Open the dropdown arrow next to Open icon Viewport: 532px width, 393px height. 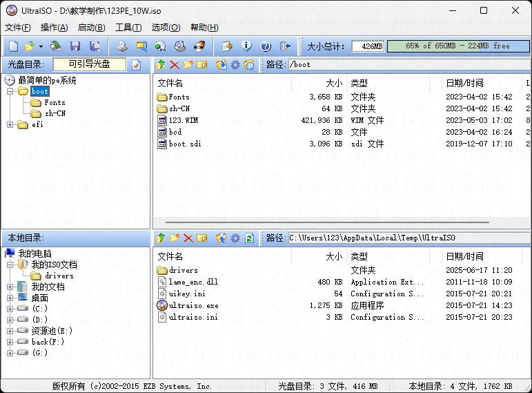pos(41,46)
